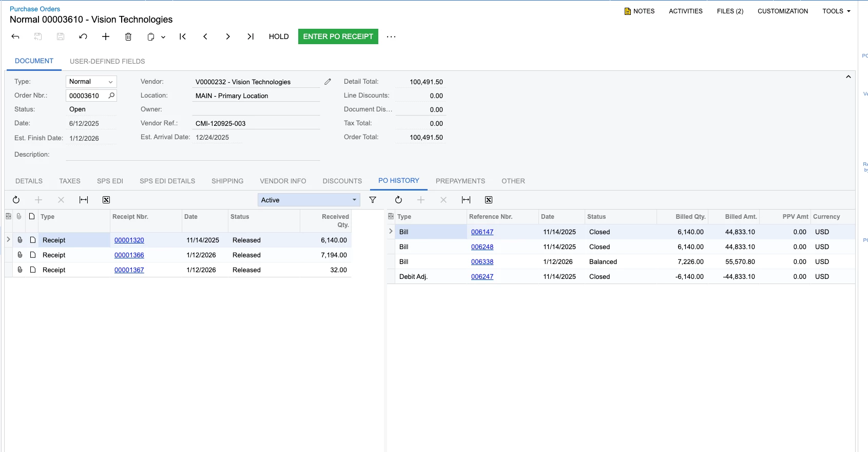This screenshot has height=452, width=868.
Task: Open the more actions ellipsis menu
Action: (391, 36)
